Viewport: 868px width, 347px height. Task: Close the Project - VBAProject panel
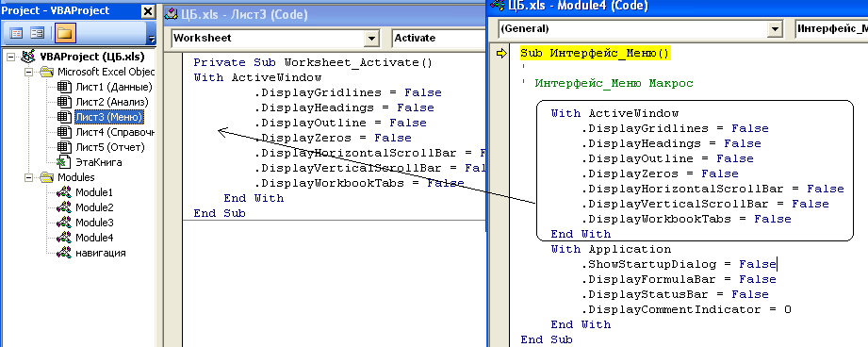coord(148,11)
